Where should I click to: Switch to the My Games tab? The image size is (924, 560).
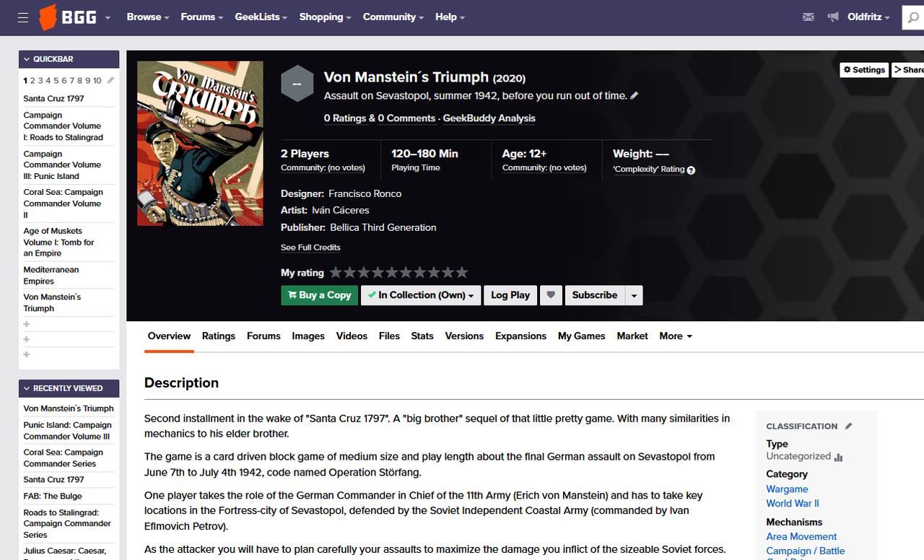pos(582,336)
